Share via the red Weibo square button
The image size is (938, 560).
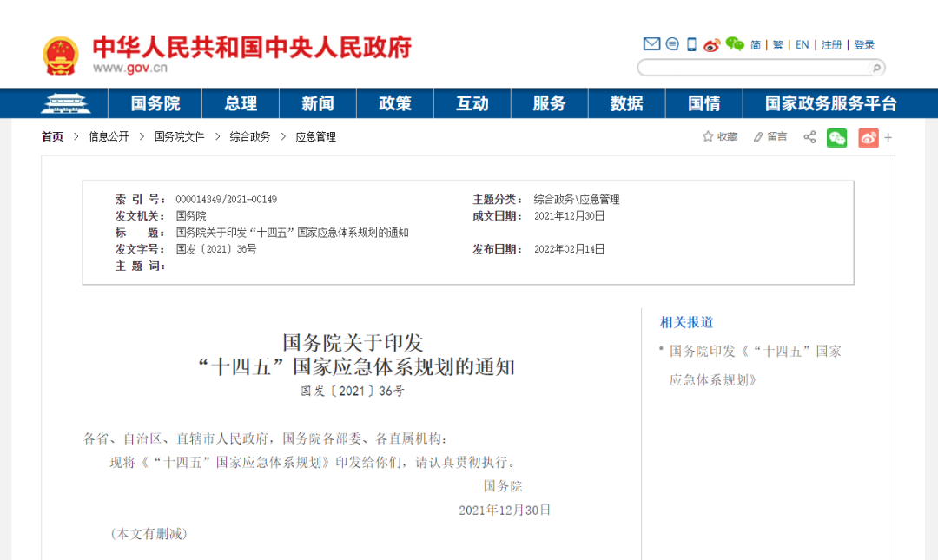(x=868, y=137)
